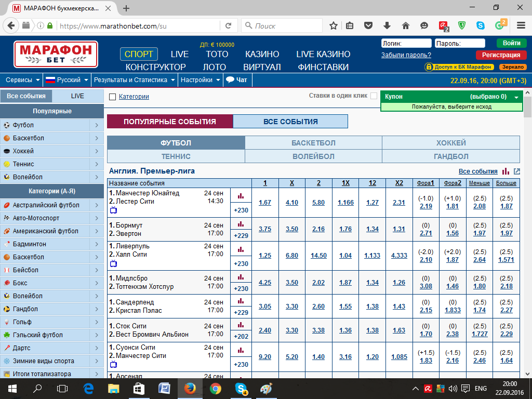Click the Чат speech bubble icon
Viewport: 532px width, 399px height.
point(230,80)
